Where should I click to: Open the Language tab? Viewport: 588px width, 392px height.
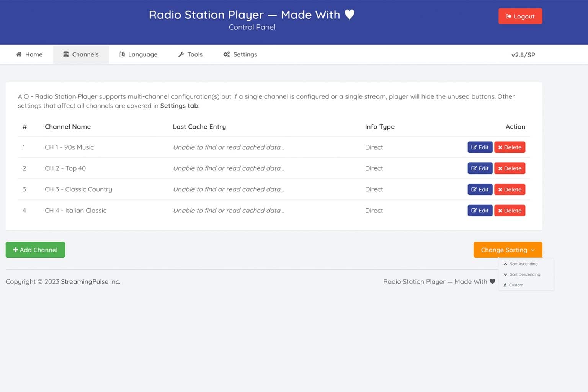coord(139,54)
